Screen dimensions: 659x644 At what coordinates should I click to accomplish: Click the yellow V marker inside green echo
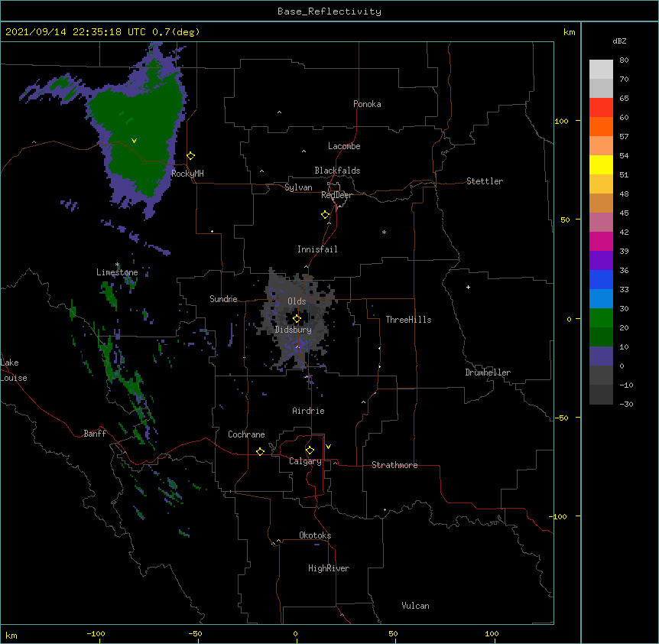(134, 141)
